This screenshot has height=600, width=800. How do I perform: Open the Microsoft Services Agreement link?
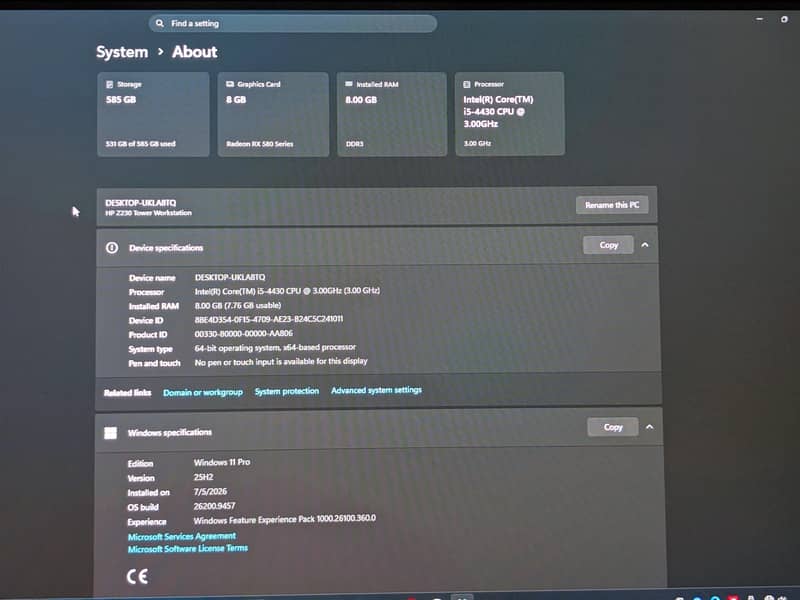point(182,536)
